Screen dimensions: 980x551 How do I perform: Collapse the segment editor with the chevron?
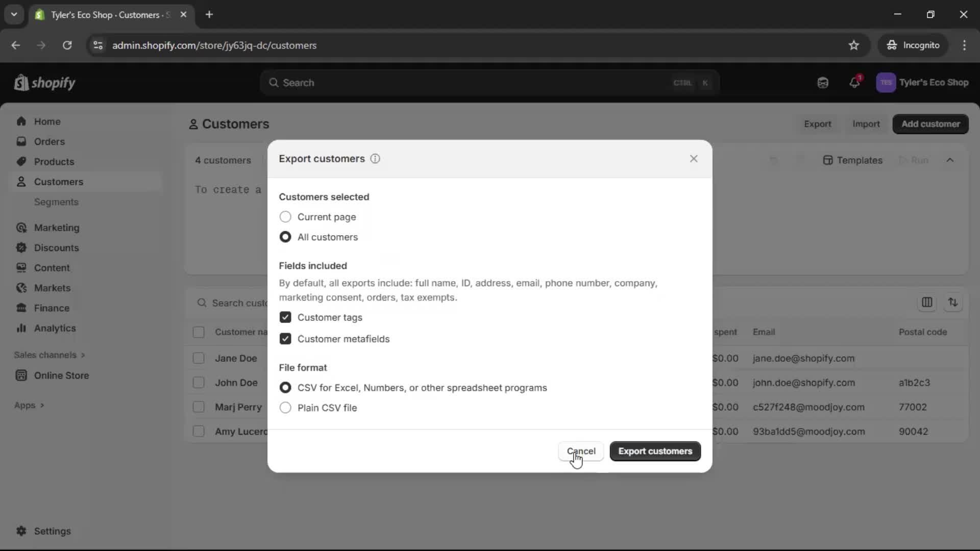point(951,160)
